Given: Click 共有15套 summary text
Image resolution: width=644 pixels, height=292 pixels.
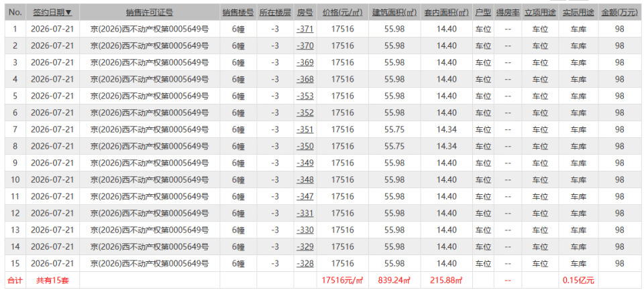Looking at the screenshot, I should 52,281.
